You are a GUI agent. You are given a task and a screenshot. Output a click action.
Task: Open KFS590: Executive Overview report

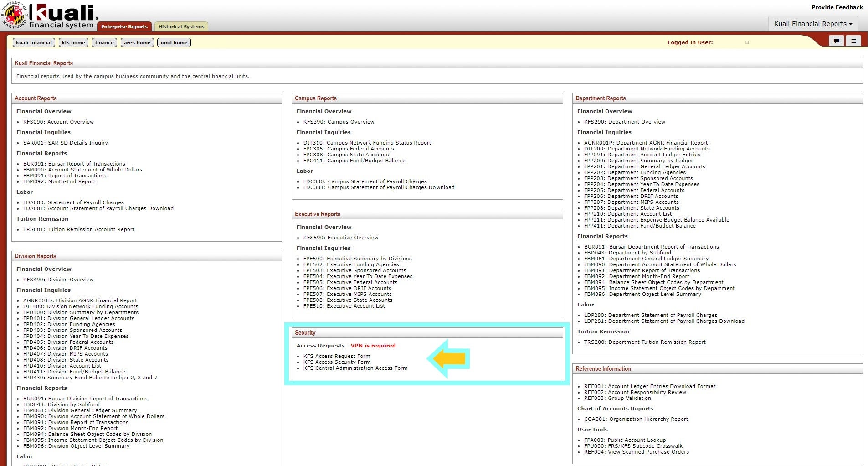pos(341,238)
